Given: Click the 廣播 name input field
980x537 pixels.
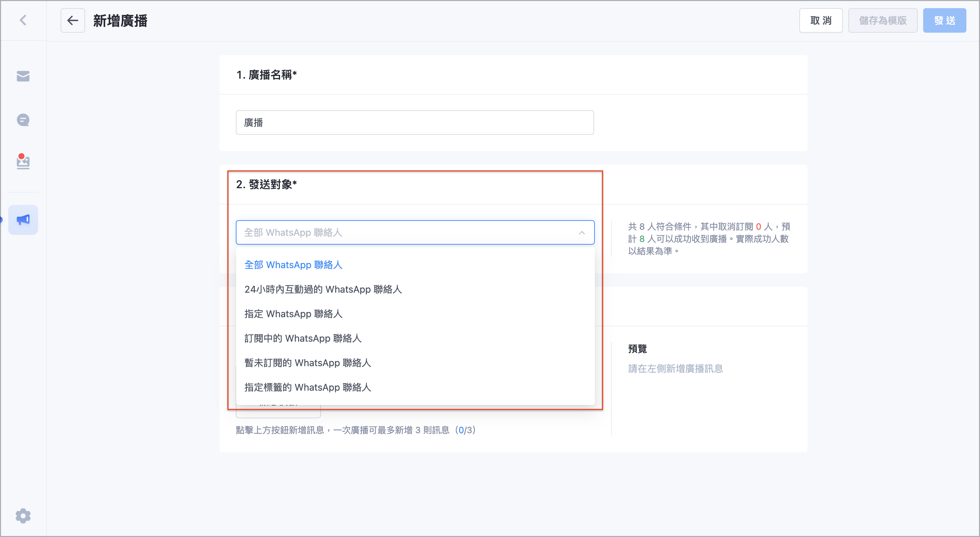Looking at the screenshot, I should 415,123.
